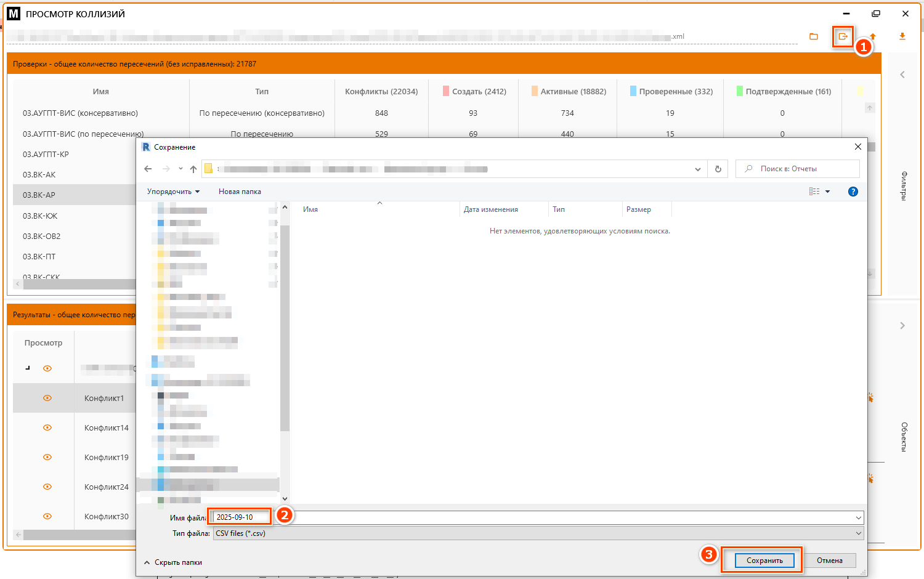
Task: Open folder icon in the top toolbar
Action: 814,37
